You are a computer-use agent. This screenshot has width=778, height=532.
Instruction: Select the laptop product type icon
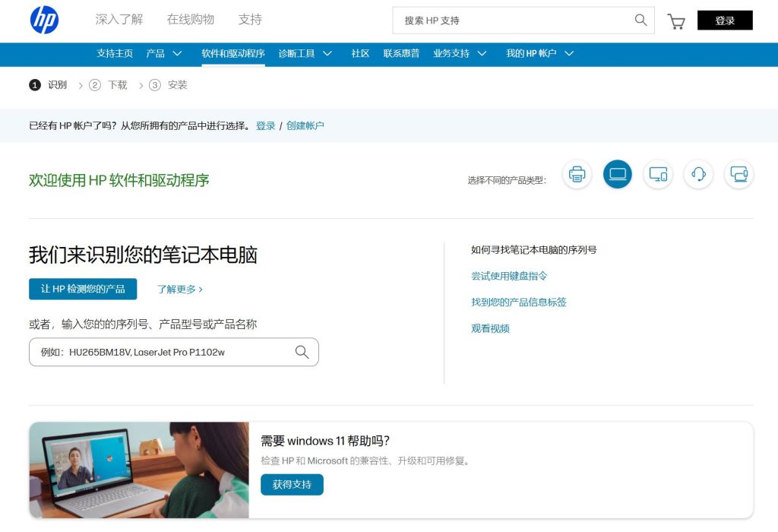click(618, 174)
